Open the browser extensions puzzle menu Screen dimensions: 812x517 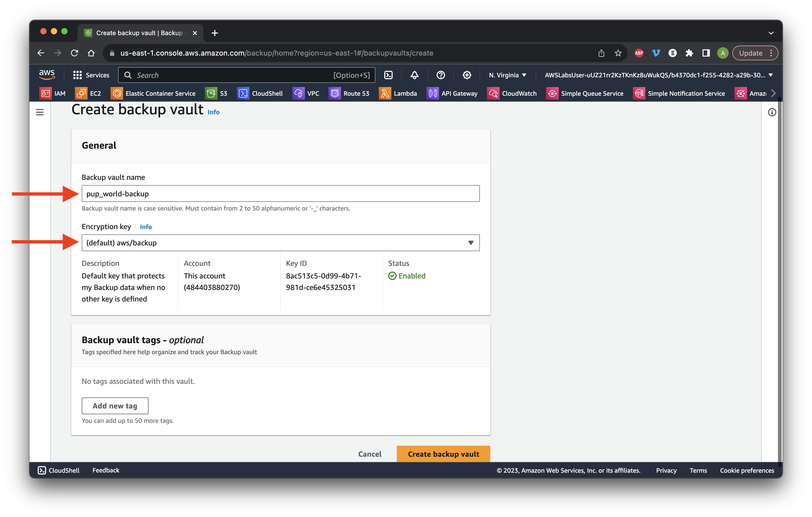(689, 53)
